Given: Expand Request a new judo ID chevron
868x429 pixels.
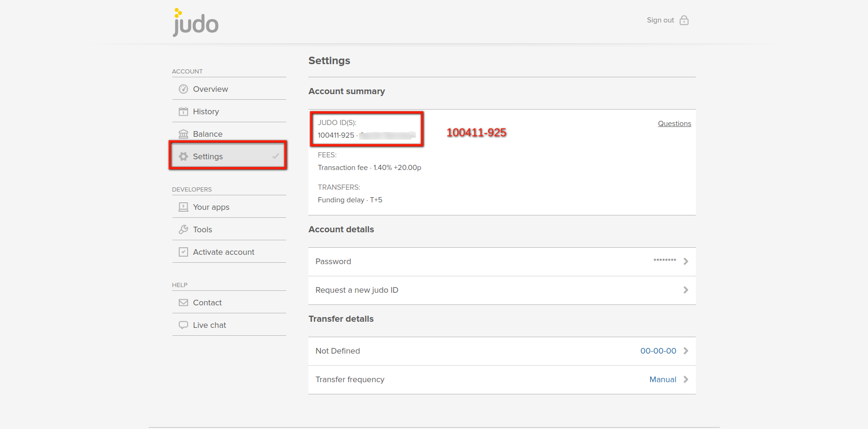Looking at the screenshot, I should 686,290.
